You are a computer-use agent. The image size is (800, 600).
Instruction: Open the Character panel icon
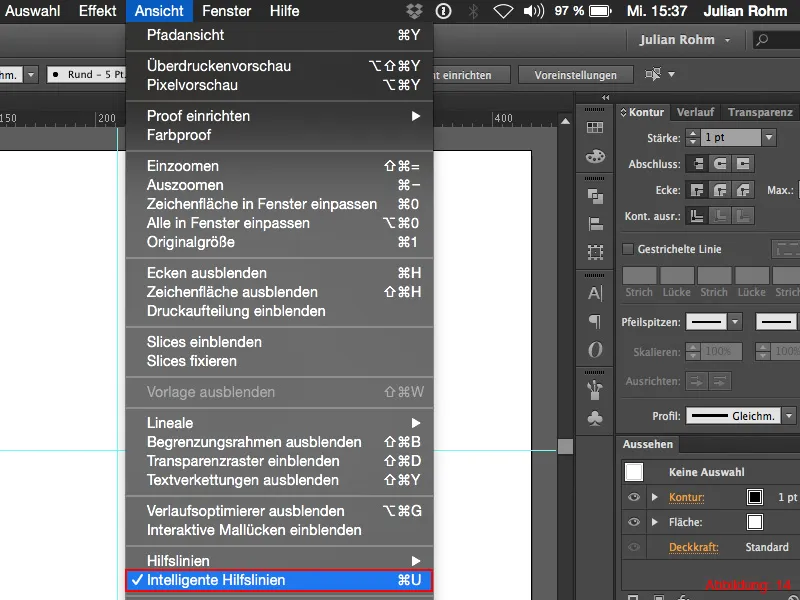[595, 293]
